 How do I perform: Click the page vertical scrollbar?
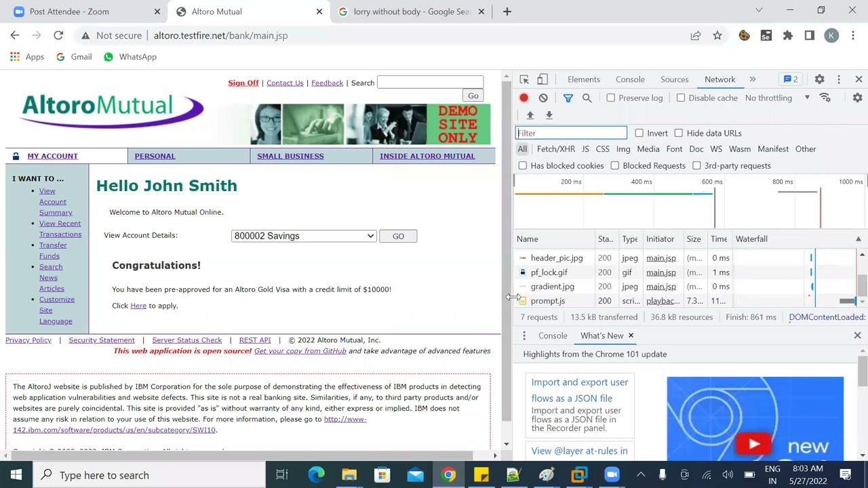click(507, 251)
